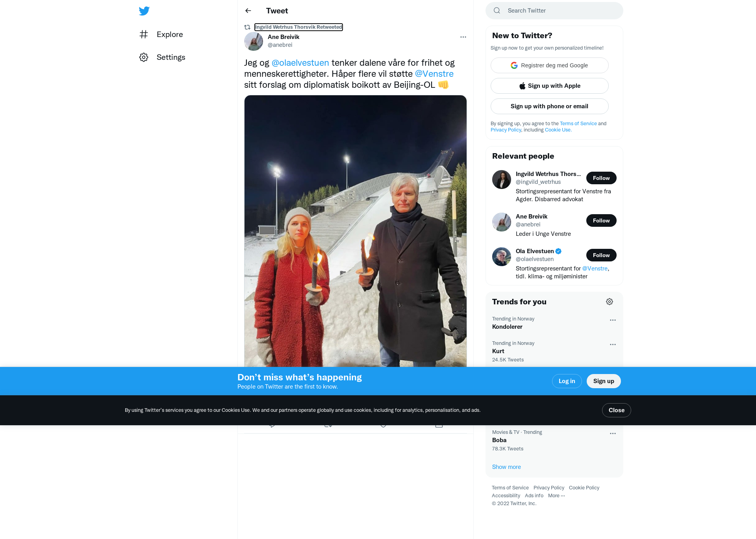The image size is (756, 539).
Task: Open Trends settings gear icon
Action: point(610,302)
